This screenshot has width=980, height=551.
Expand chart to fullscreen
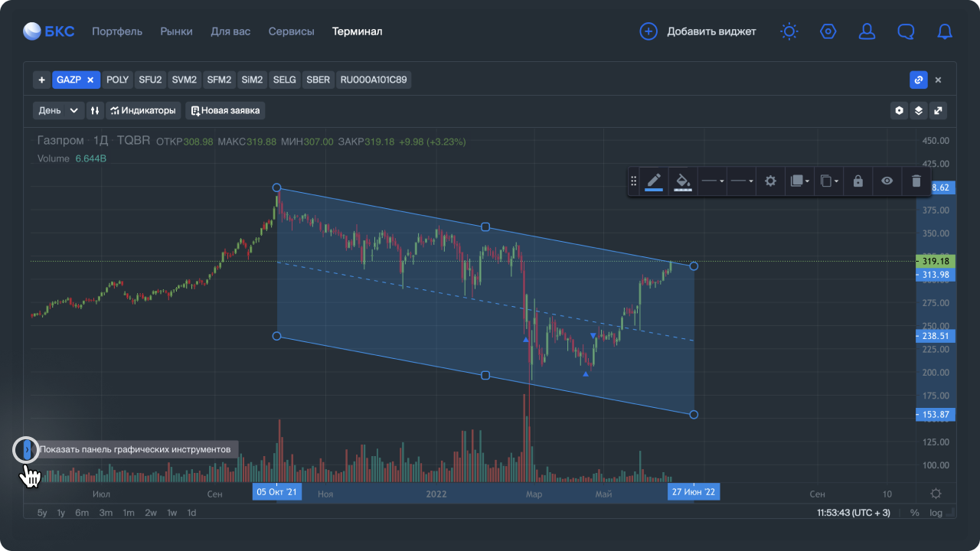[x=938, y=110]
